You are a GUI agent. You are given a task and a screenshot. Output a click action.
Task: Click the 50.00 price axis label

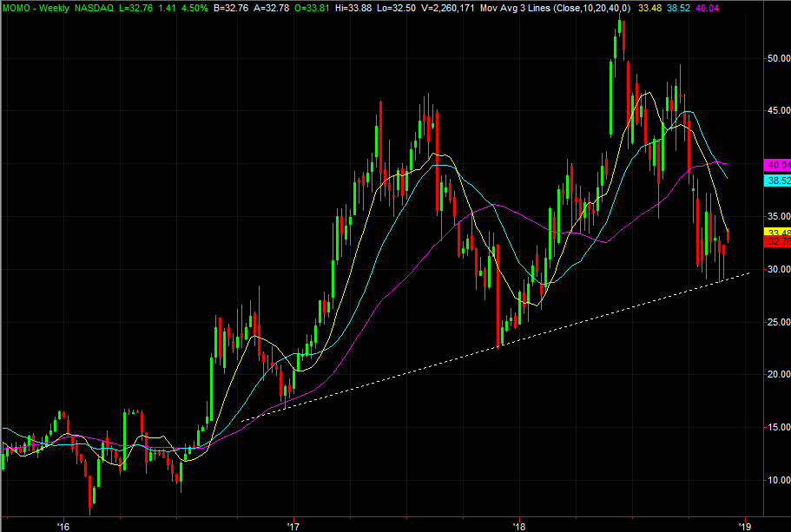775,58
